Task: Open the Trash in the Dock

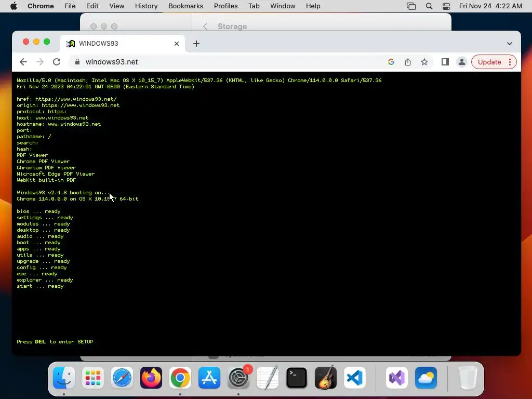Action: (x=468, y=377)
